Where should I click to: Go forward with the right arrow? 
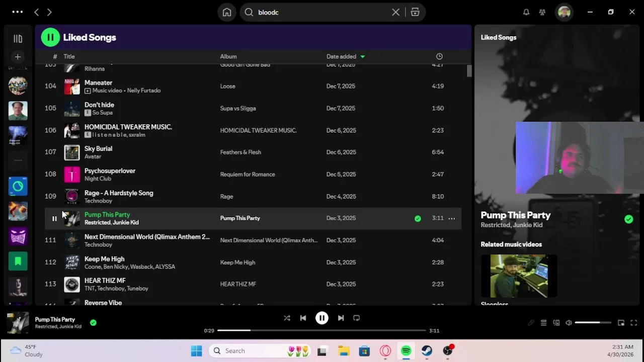(49, 12)
